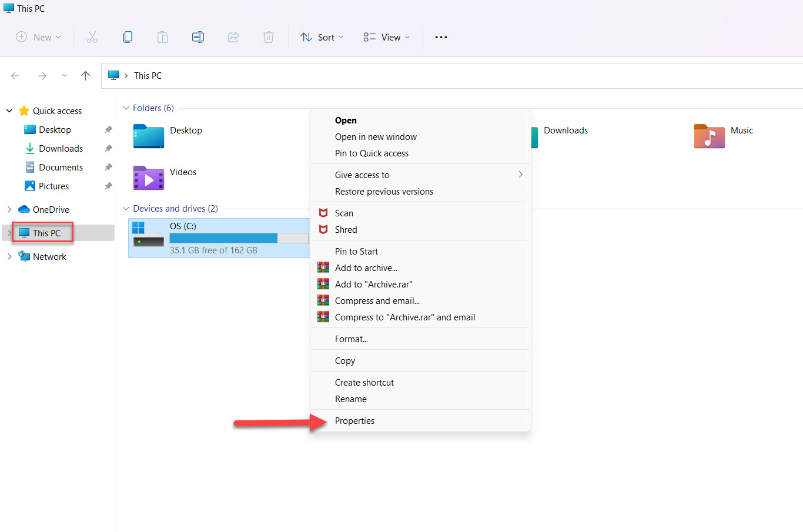
Task: Click the Cut scissors icon in toolbar
Action: [x=92, y=37]
